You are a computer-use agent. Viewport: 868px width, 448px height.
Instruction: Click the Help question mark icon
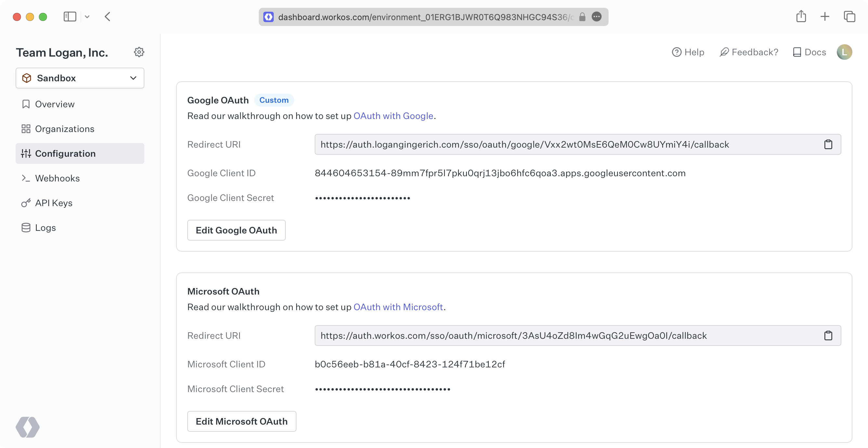(x=676, y=52)
